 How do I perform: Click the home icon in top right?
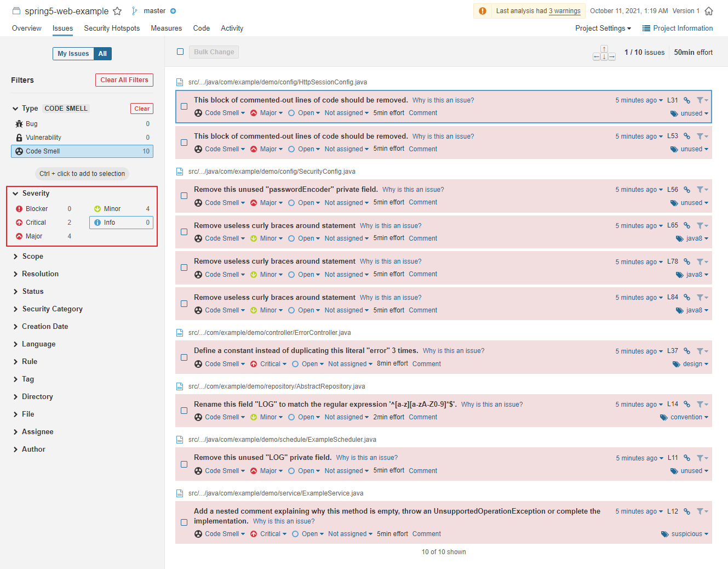[x=709, y=11]
